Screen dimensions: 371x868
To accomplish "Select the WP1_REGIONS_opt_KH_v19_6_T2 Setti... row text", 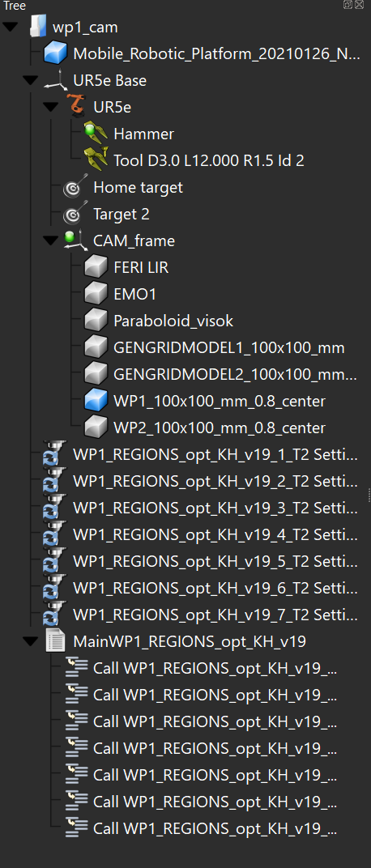I will pyautogui.click(x=215, y=587).
